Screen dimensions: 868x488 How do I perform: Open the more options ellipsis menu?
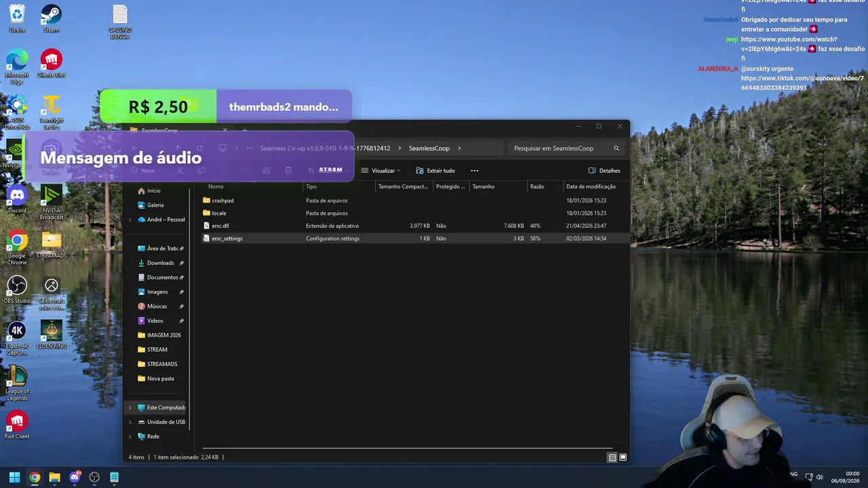coord(475,171)
